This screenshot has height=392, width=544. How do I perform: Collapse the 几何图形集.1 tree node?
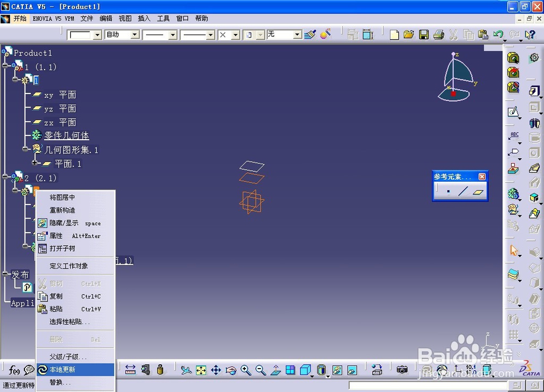[25, 149]
